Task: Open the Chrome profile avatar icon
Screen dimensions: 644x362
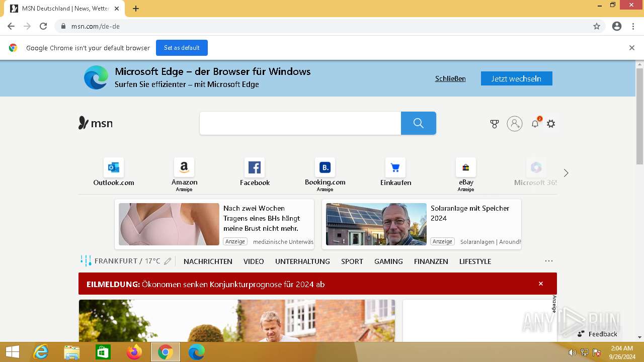Action: click(617, 26)
